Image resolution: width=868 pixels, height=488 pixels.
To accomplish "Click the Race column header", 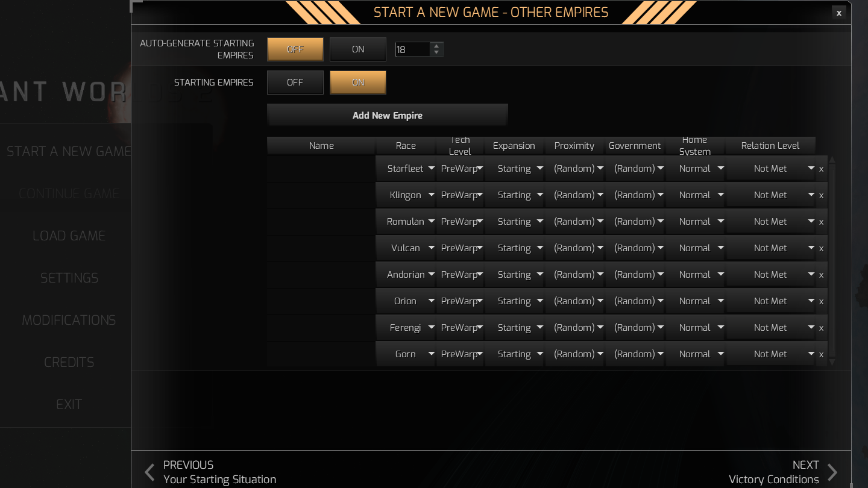I will (x=406, y=146).
